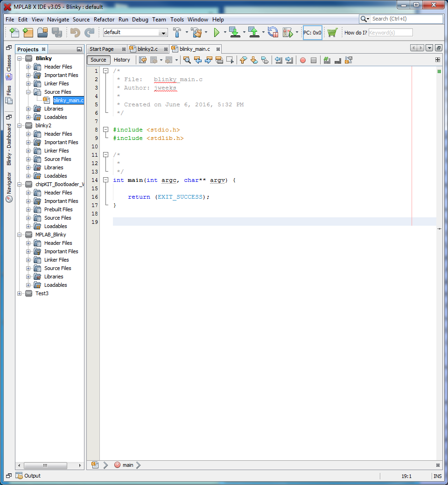Click the Read Device Memory icon
Screen dimensions: 448x485
point(254,32)
